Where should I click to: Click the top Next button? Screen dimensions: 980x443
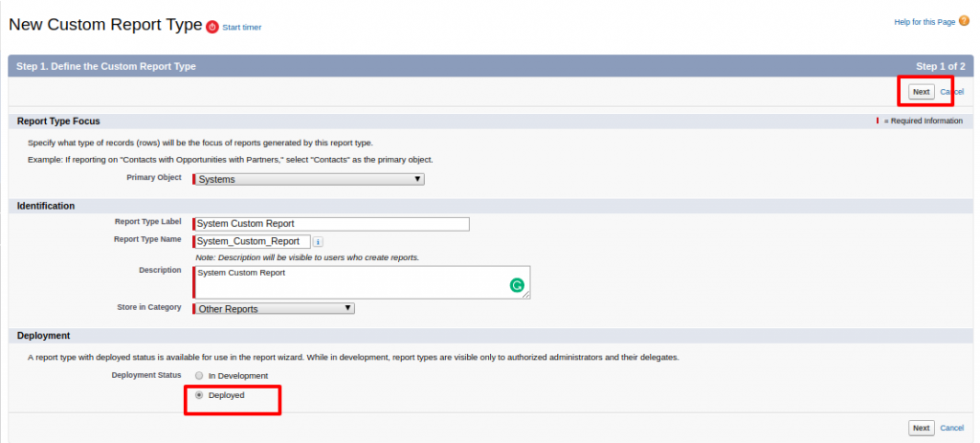[x=922, y=92]
